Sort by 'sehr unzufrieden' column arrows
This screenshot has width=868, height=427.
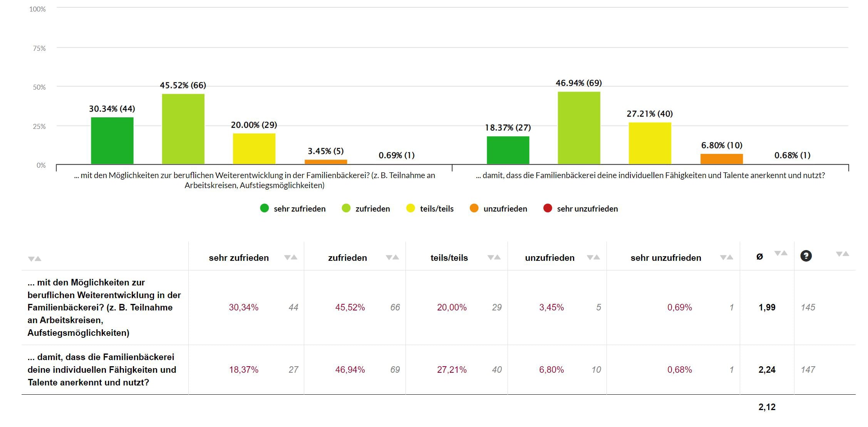727,257
